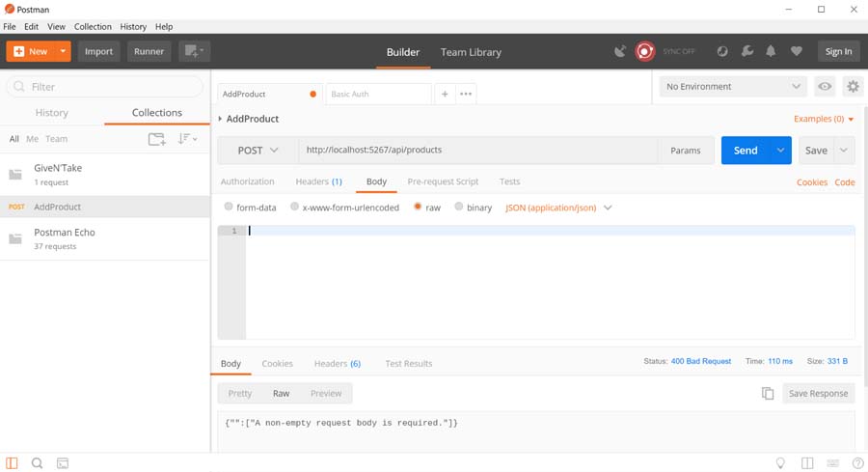The image size is (868, 472).
Task: Open request Headers (1) tab
Action: coord(319,181)
